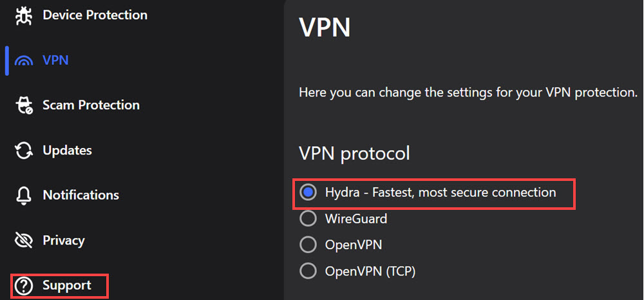Click the circular arrows Updates icon

(24, 150)
